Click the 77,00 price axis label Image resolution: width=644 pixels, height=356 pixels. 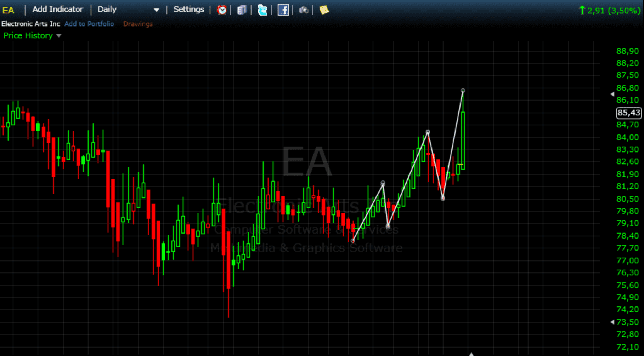(x=627, y=260)
